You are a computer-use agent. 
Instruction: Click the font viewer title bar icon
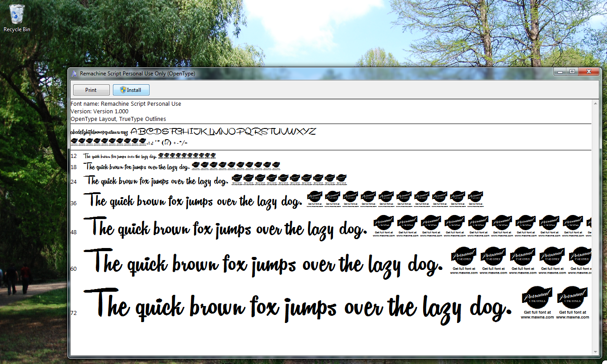[74, 73]
